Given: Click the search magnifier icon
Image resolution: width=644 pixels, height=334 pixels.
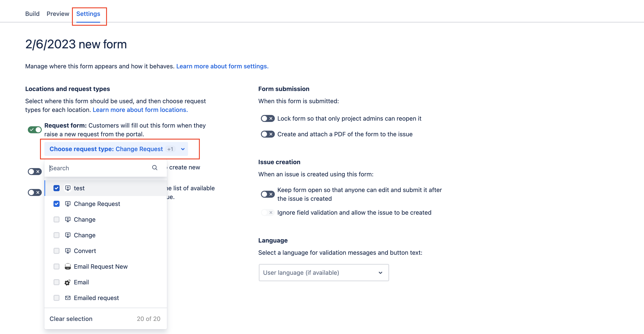Looking at the screenshot, I should coord(155,168).
